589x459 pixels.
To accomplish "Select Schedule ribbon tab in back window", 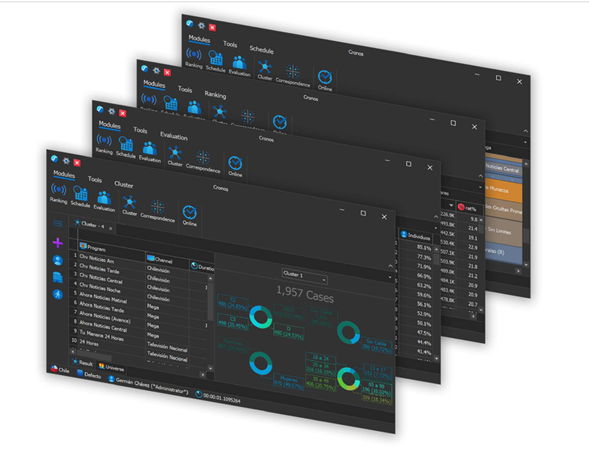I will click(261, 49).
